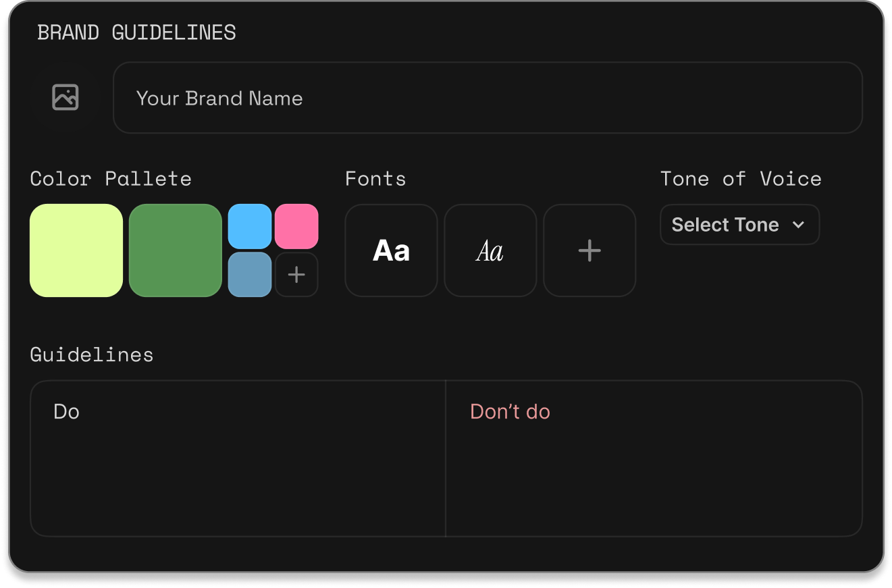Select the large green color swatch
This screenshot has width=892, height=588.
(176, 250)
